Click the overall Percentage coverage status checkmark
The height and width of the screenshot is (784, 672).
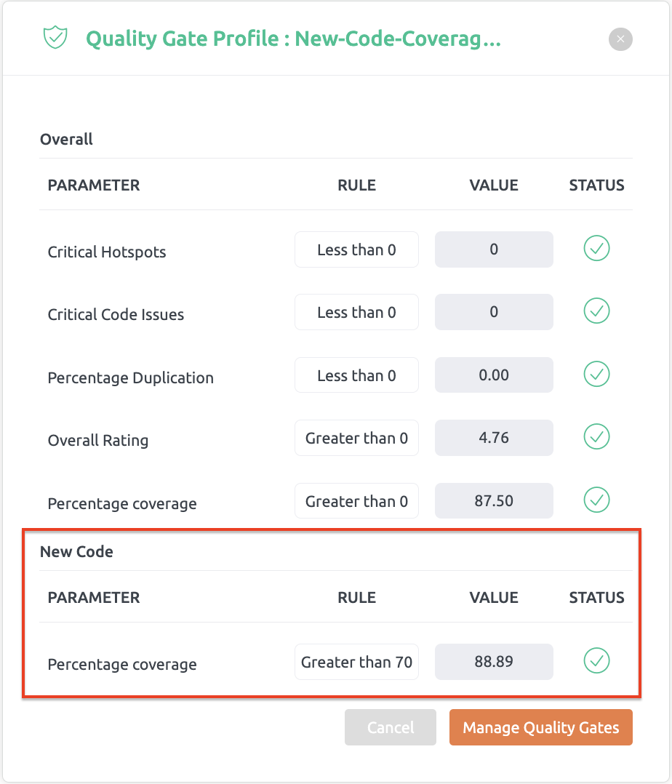tap(596, 500)
